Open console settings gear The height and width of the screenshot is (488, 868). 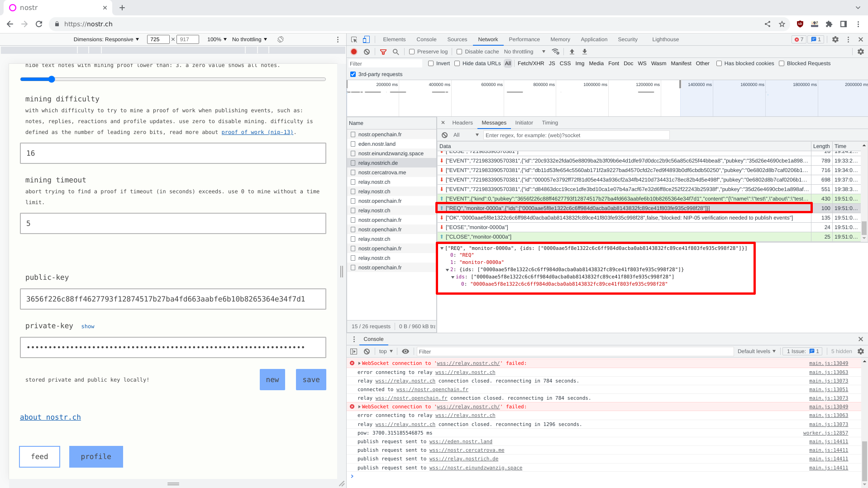point(861,351)
